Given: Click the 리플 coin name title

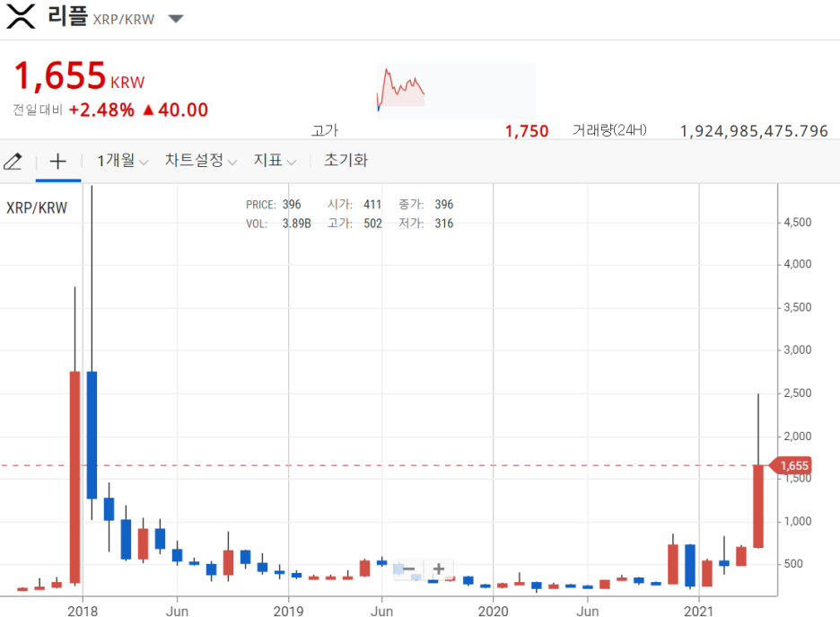Looking at the screenshot, I should point(67,15).
